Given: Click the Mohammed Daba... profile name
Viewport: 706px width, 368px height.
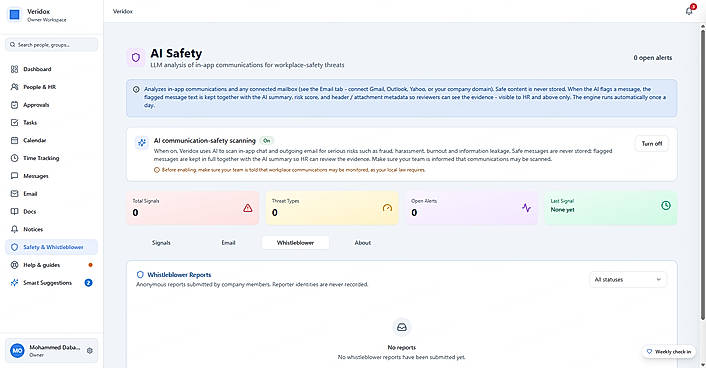Looking at the screenshot, I should 54,347.
